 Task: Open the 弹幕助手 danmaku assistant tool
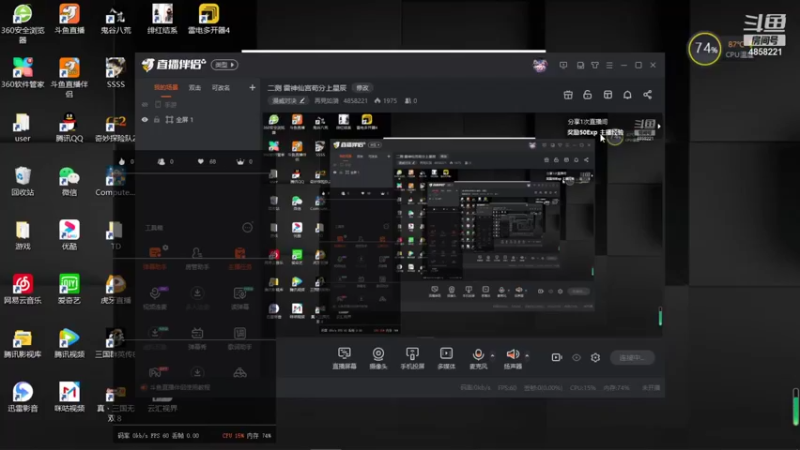click(155, 258)
